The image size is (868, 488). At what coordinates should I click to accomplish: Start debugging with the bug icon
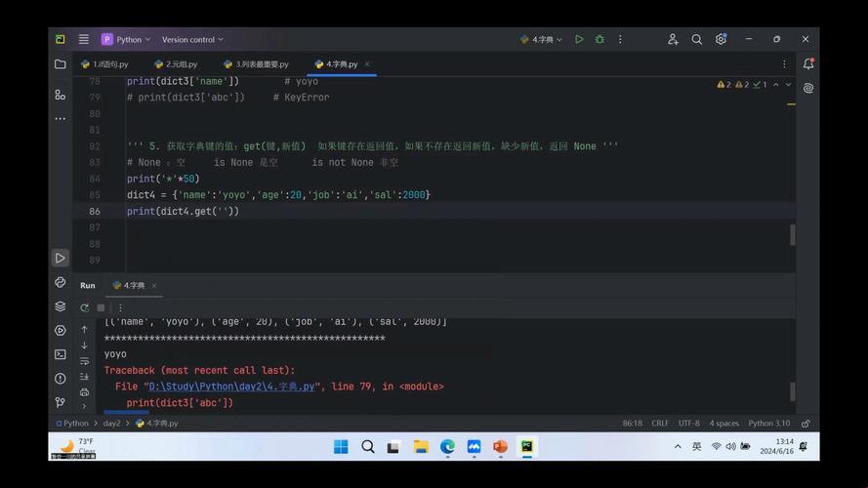pyautogui.click(x=599, y=39)
